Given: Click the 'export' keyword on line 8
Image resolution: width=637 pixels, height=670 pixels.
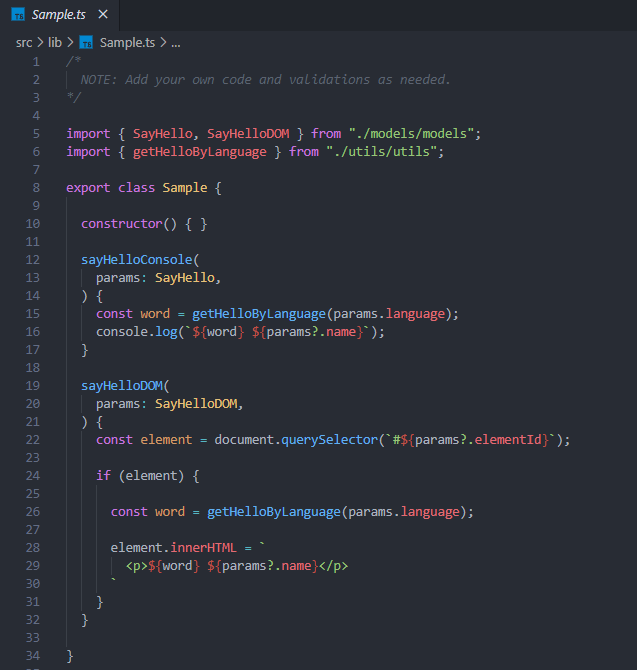Looking at the screenshot, I should click(x=88, y=188).
